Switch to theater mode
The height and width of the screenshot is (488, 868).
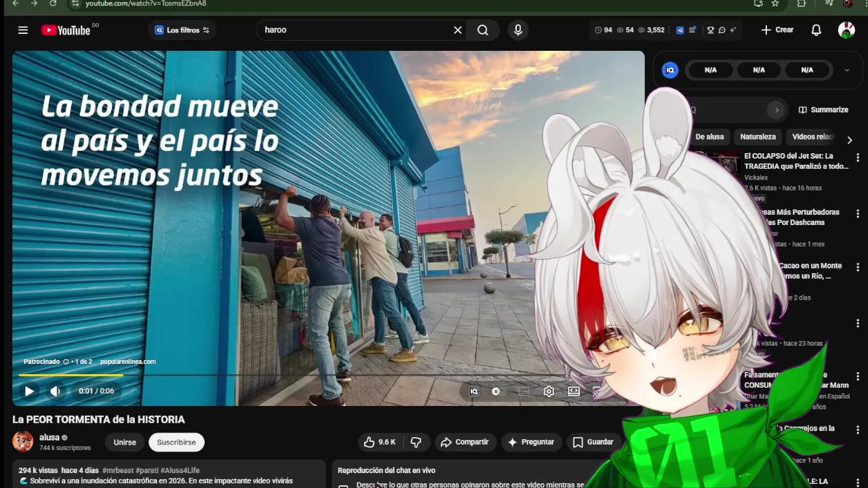[x=574, y=391]
